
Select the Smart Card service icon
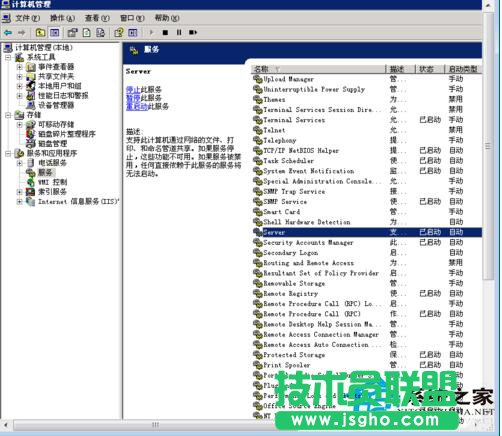tap(257, 212)
